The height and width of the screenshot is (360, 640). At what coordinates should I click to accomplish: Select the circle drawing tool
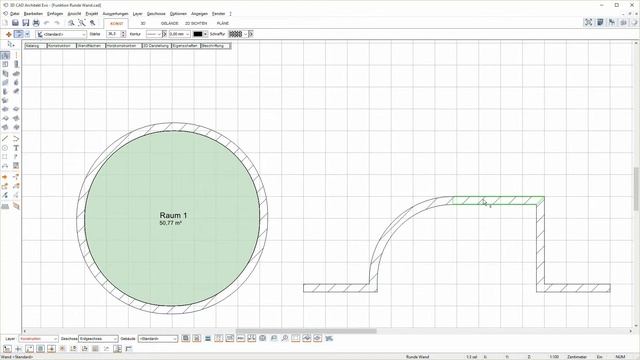[5, 148]
